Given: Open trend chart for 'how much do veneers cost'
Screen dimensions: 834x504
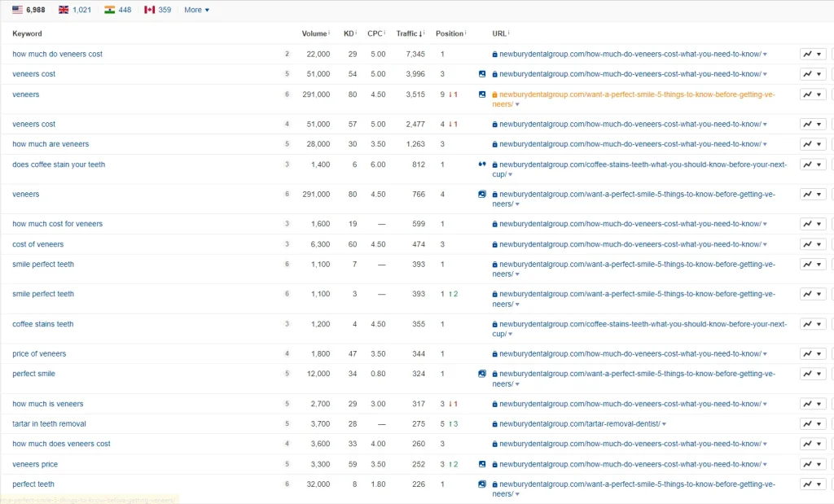Looking at the screenshot, I should 807,54.
